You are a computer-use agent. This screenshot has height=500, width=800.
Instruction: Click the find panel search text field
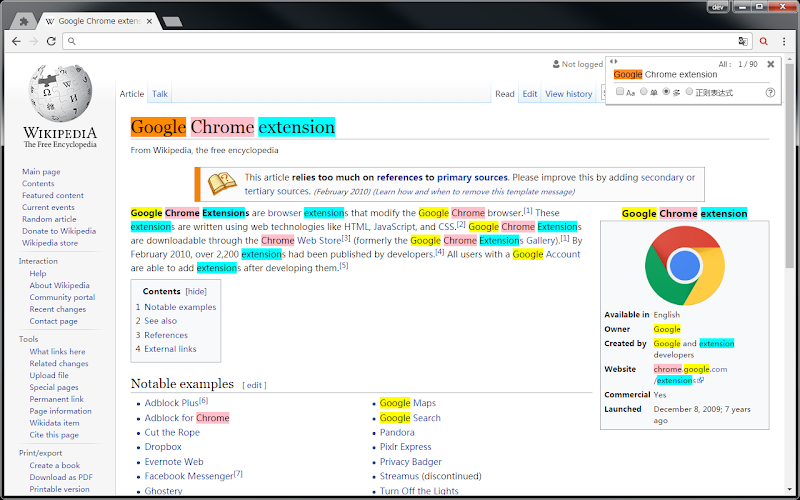pos(691,74)
